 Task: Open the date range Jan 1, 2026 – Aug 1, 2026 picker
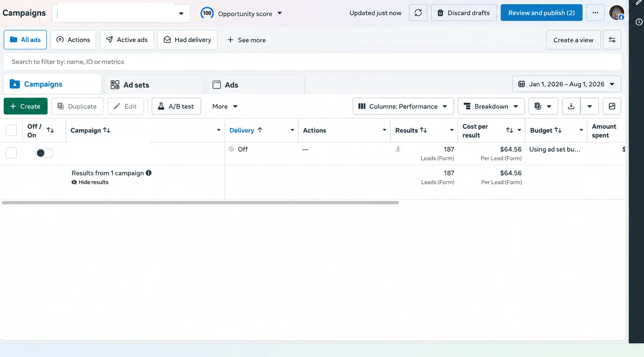(x=566, y=84)
